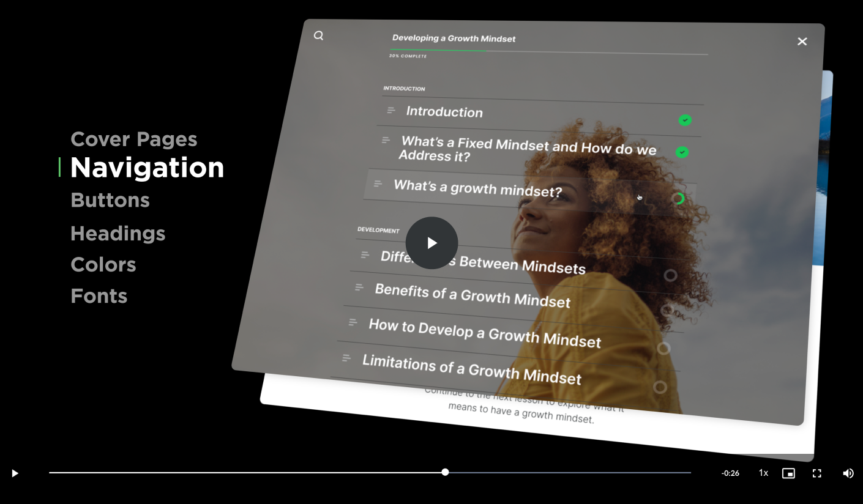Open the search magnifier icon
Image resolution: width=863 pixels, height=504 pixels.
tap(318, 35)
